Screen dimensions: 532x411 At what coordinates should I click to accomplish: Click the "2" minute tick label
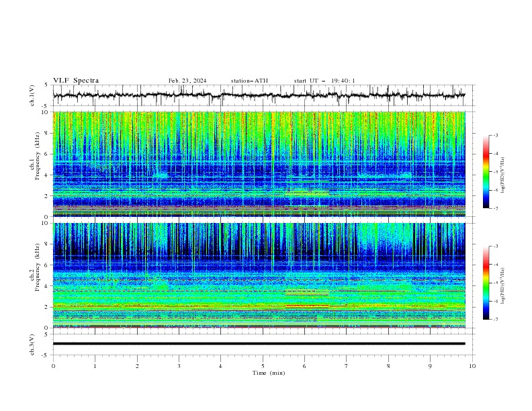(137, 366)
